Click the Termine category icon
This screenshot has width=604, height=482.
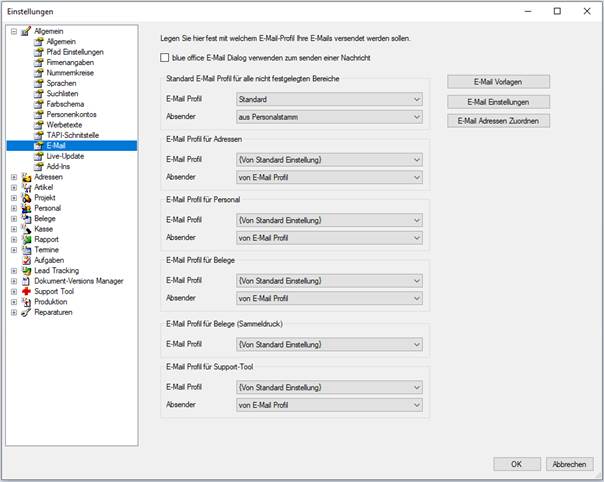click(26, 250)
